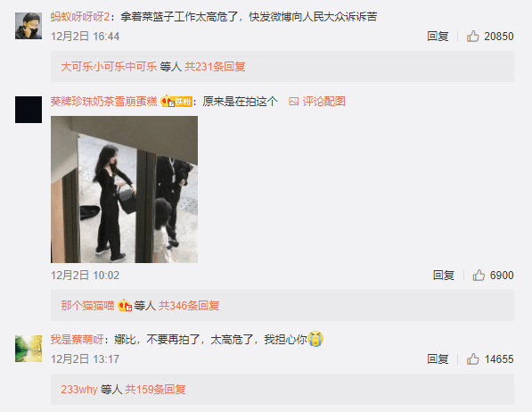This screenshot has width=532, height=412.
Task: Open landscape avatar of 我是蔡萌呀
Action: pos(29,349)
